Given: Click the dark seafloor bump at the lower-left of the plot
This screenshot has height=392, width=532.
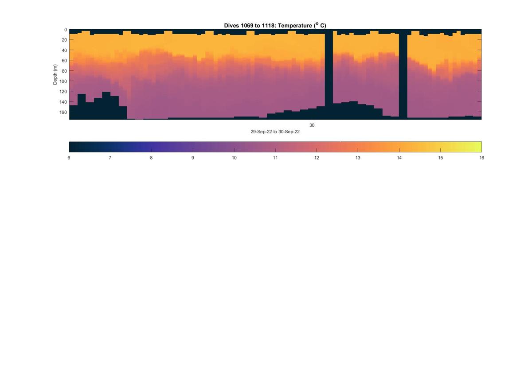Looking at the screenshot, I should [x=98, y=106].
